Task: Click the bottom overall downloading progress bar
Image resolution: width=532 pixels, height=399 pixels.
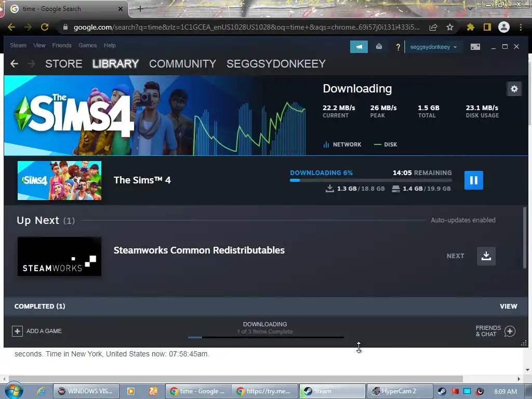Action: click(266, 337)
